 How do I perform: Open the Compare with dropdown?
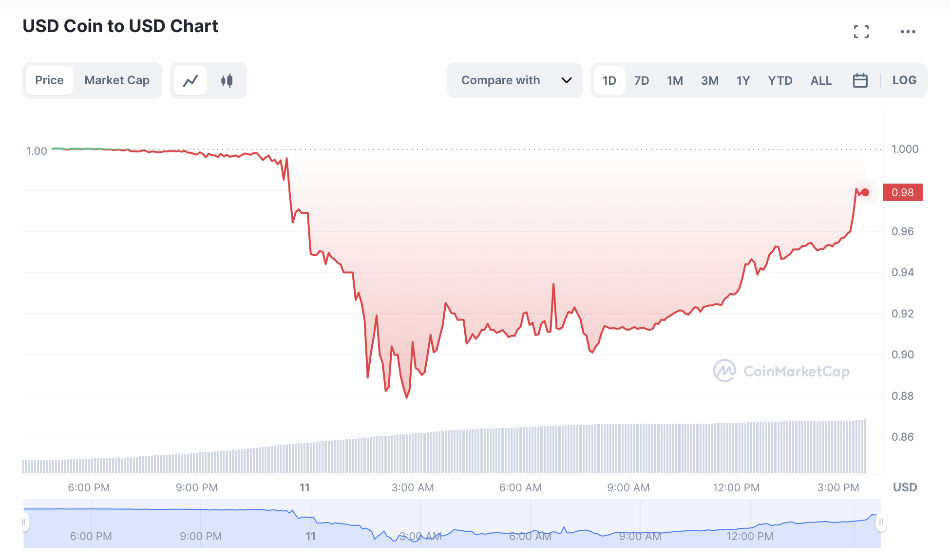tap(501, 80)
